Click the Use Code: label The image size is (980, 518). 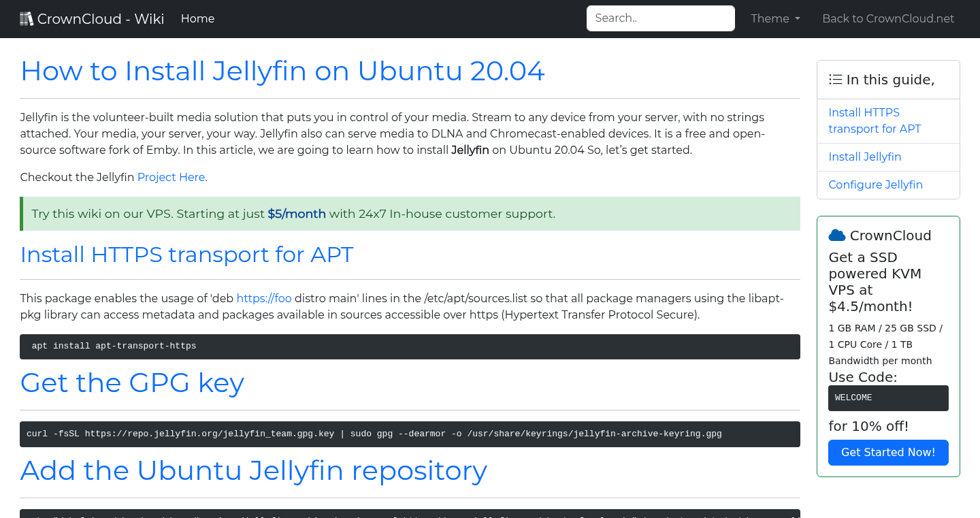coord(863,377)
